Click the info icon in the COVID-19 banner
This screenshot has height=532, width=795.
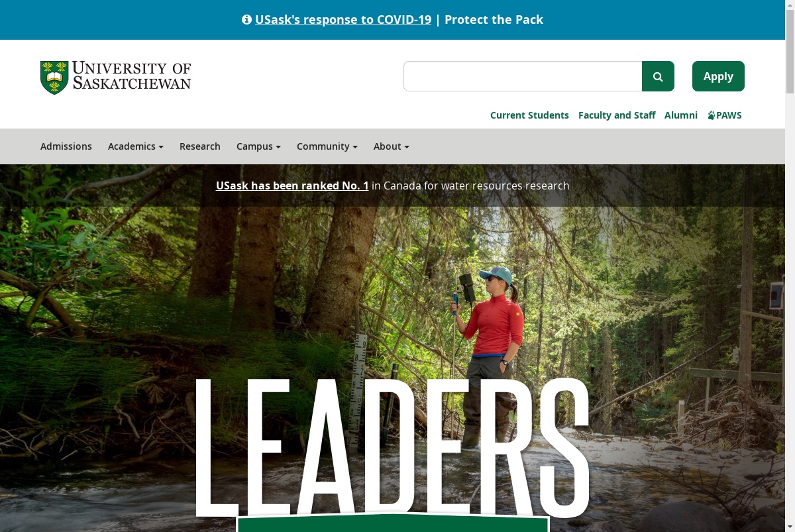click(x=246, y=20)
